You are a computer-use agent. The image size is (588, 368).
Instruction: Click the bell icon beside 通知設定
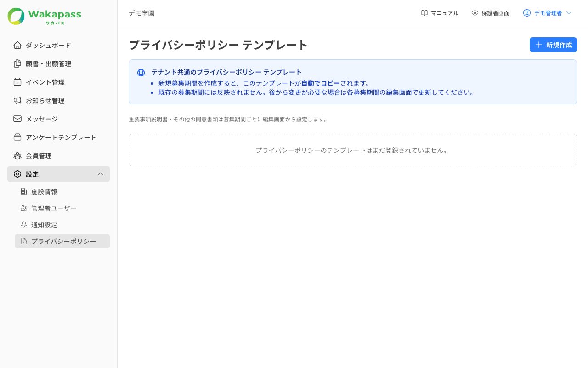[x=24, y=224]
